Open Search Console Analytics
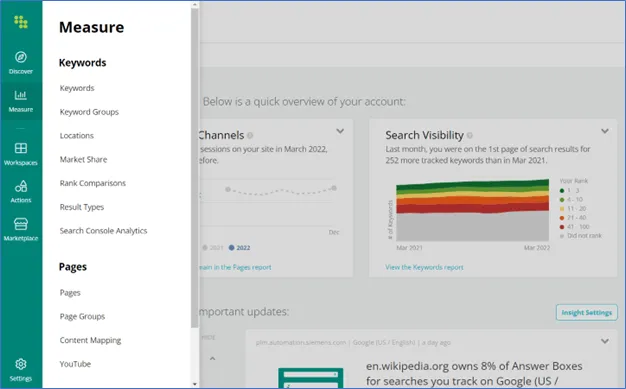The width and height of the screenshot is (626, 389). pyautogui.click(x=103, y=230)
